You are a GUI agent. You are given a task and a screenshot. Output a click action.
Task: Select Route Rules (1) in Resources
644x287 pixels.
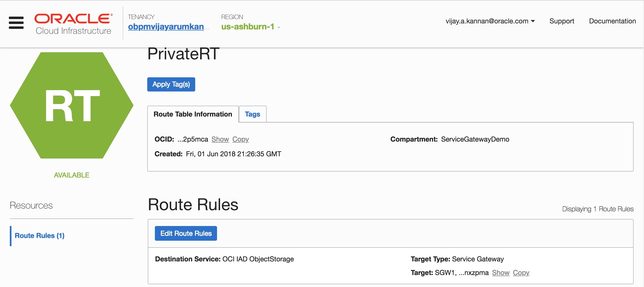(x=40, y=236)
